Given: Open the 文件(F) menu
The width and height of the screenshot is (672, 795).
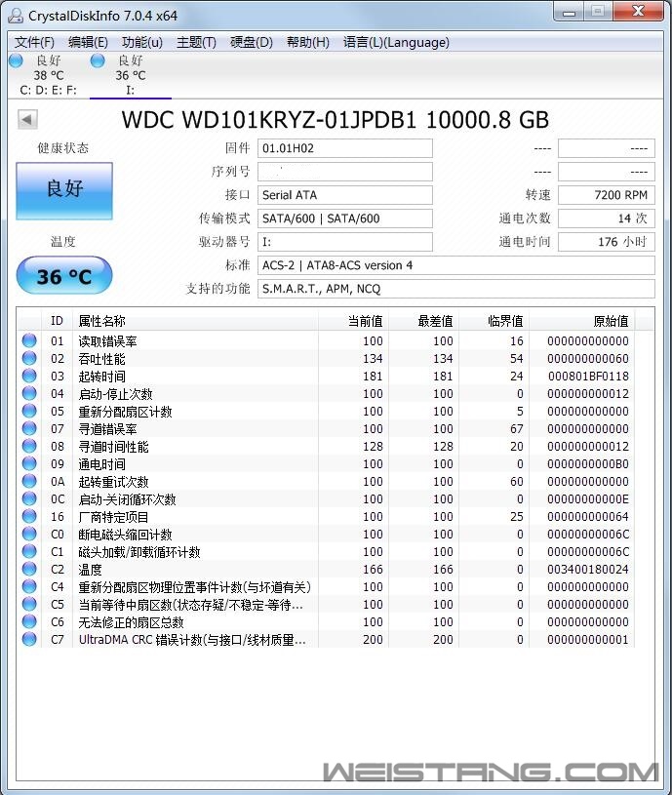Looking at the screenshot, I should 34,42.
